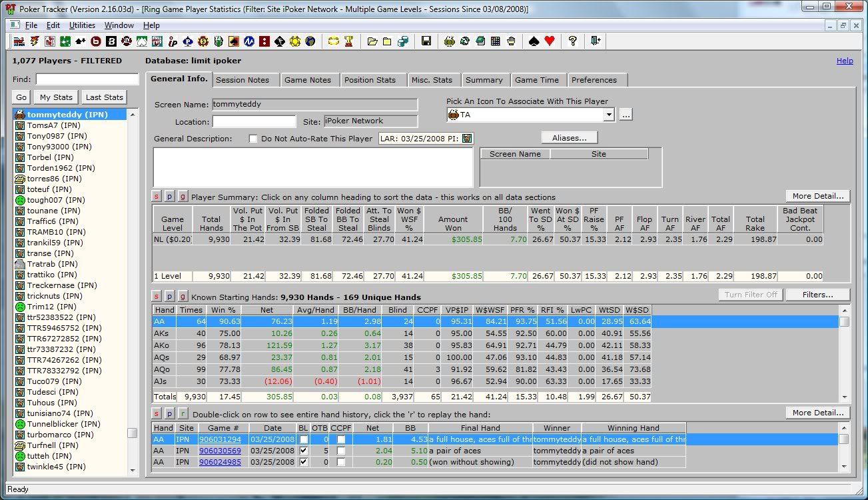Click the open folder toolbar icon

(373, 41)
